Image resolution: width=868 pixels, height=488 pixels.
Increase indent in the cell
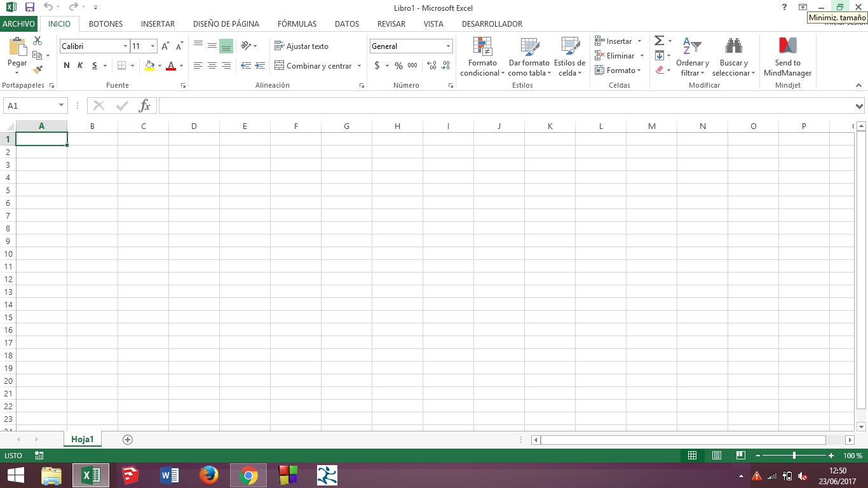(x=260, y=65)
